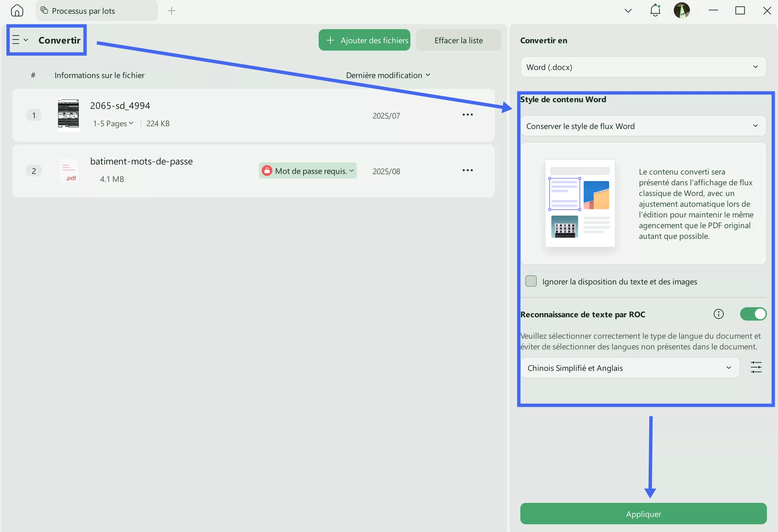Open the Word (.docx) format dropdown
Viewport: 778px width, 532px height.
tap(643, 67)
